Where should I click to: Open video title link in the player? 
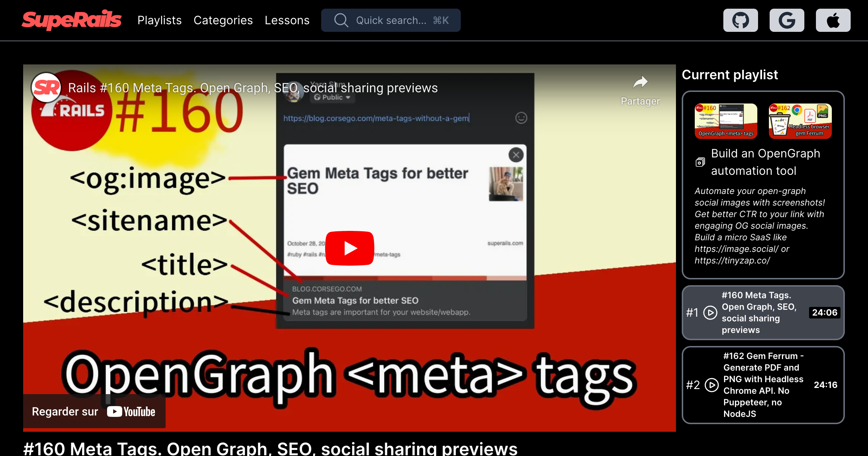[253, 88]
